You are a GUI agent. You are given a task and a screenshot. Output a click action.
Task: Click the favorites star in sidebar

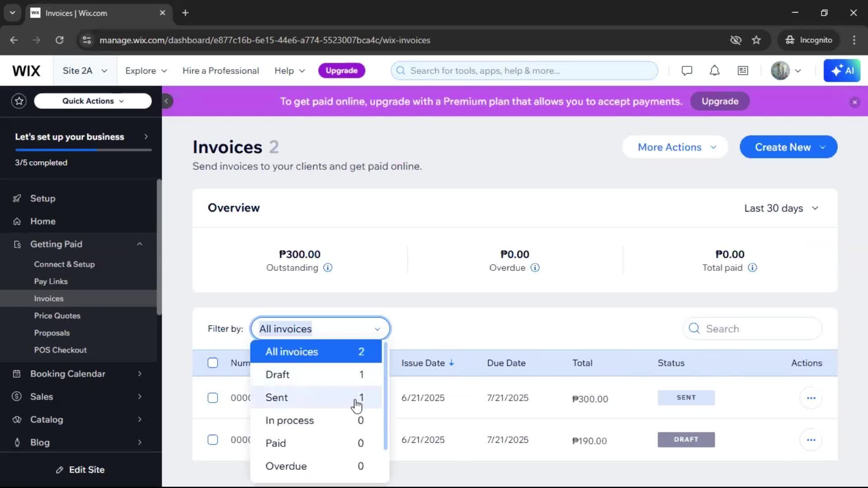[x=19, y=101]
